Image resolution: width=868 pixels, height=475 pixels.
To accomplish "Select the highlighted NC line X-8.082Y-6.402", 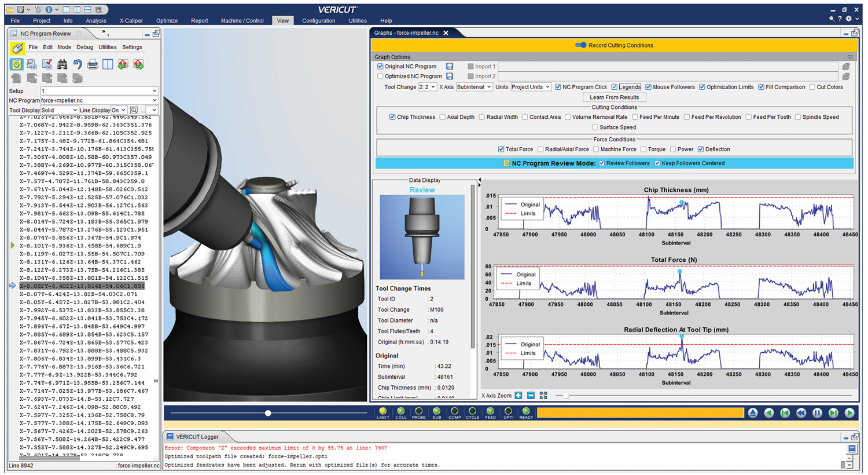I will [82, 286].
